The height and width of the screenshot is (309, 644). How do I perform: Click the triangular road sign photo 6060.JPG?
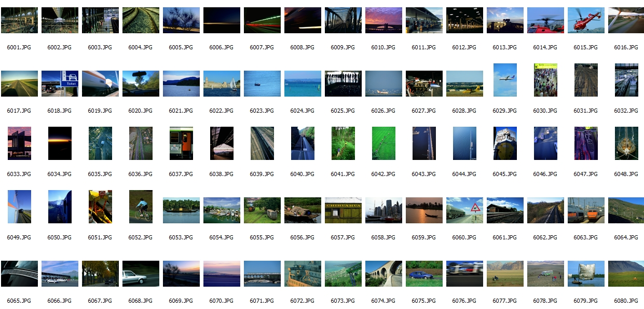pyautogui.click(x=464, y=210)
